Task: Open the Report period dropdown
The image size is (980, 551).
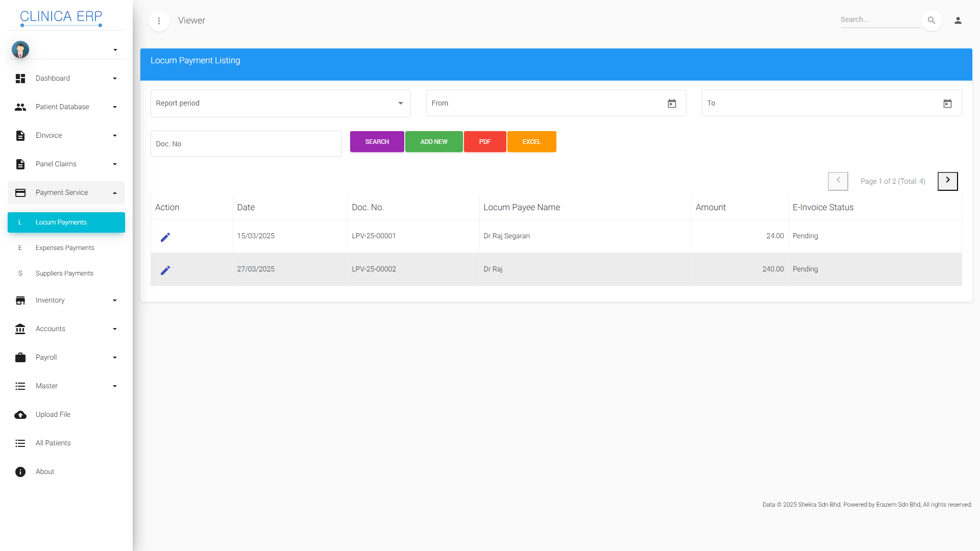Action: (280, 104)
